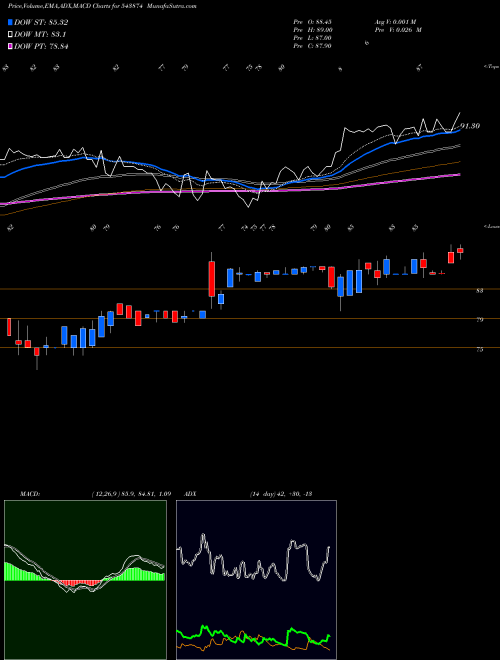Click the 'Pre V: 0.026 M' volume text
The image size is (500, 660).
[398, 30]
